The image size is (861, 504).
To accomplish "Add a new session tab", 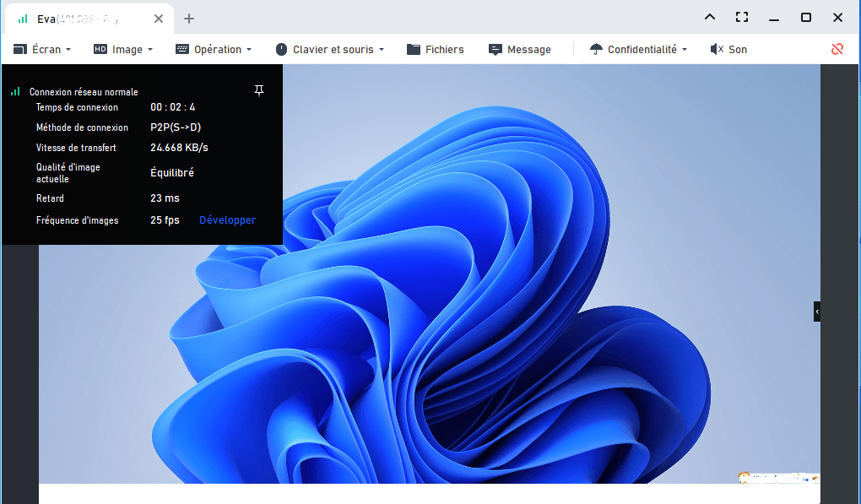I will coord(189,19).
